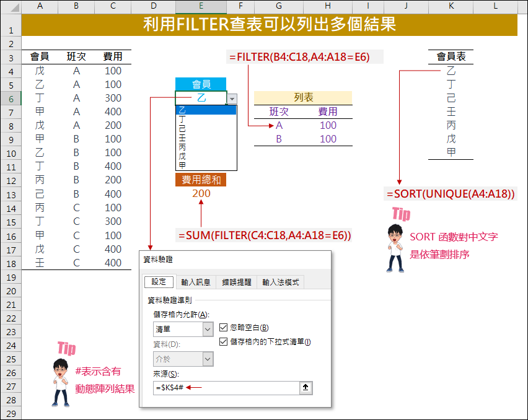Select row 6 header

[x=11, y=98]
